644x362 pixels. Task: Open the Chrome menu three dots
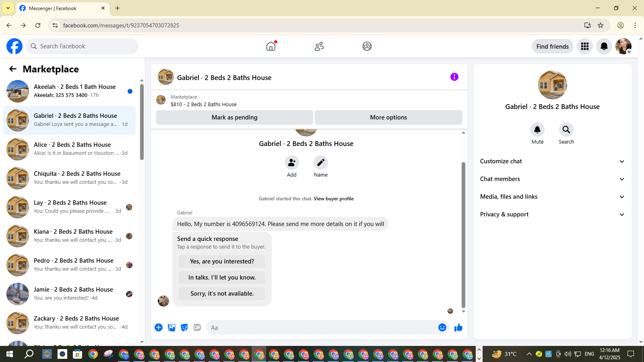[x=635, y=25]
